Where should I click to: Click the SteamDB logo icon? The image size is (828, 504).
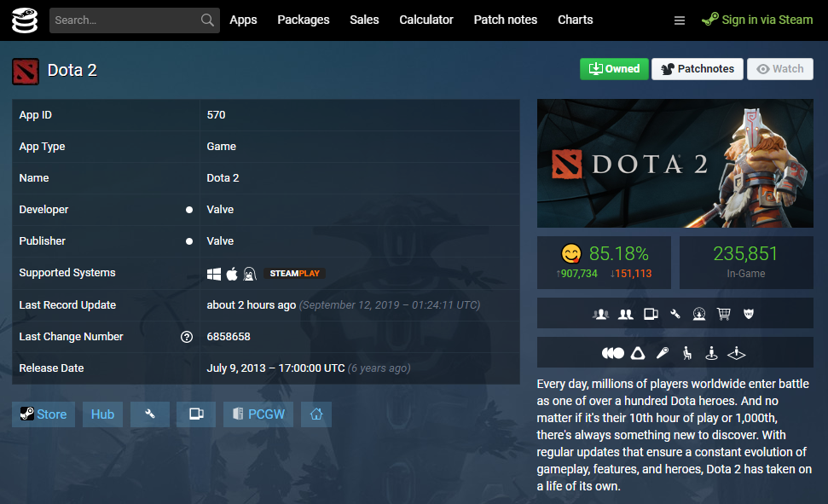point(25,20)
